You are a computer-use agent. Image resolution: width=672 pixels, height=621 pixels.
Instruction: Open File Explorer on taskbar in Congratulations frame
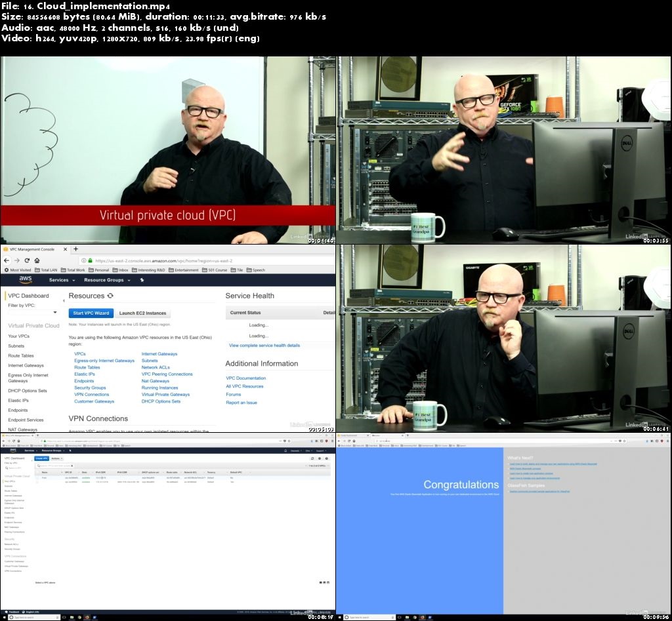tap(407, 618)
